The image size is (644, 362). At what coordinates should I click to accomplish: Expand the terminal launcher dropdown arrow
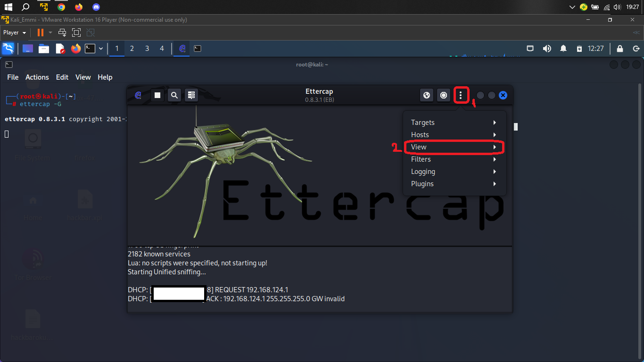click(100, 49)
